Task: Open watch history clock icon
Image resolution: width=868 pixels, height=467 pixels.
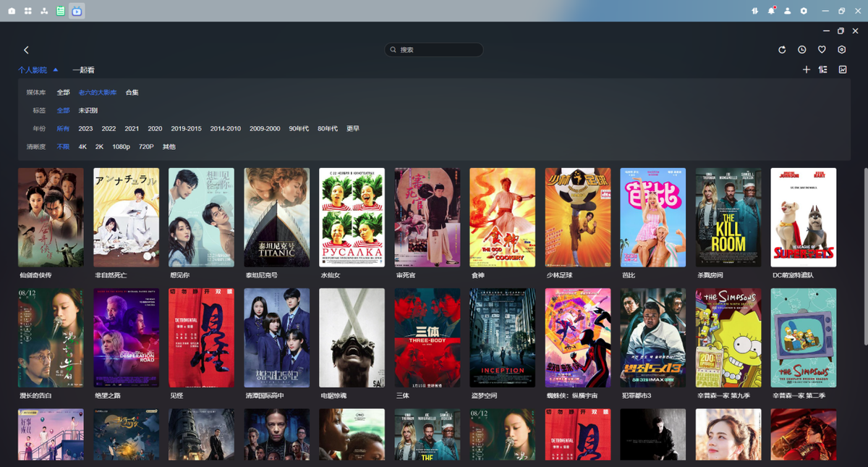Action: pos(802,50)
